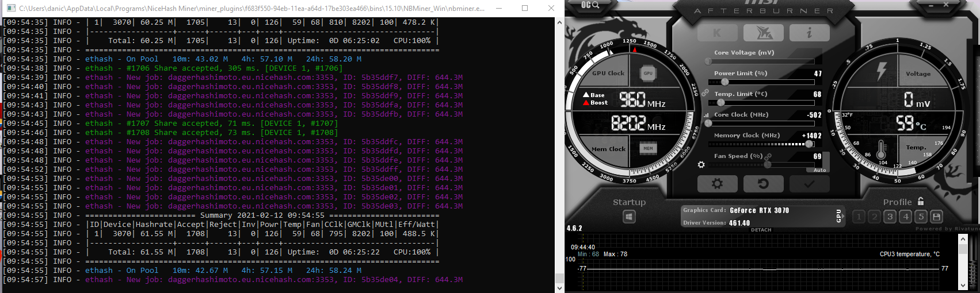
Task: Adjust Fan Speed slider handle
Action: click(768, 165)
